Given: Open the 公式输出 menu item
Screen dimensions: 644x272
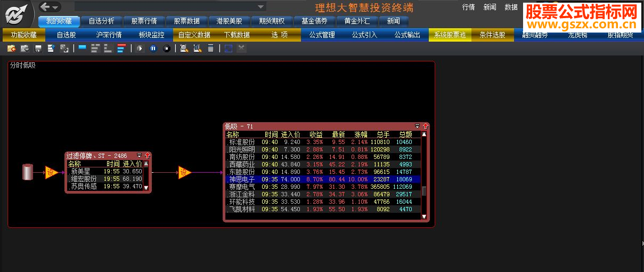Looking at the screenshot, I should (407, 35).
